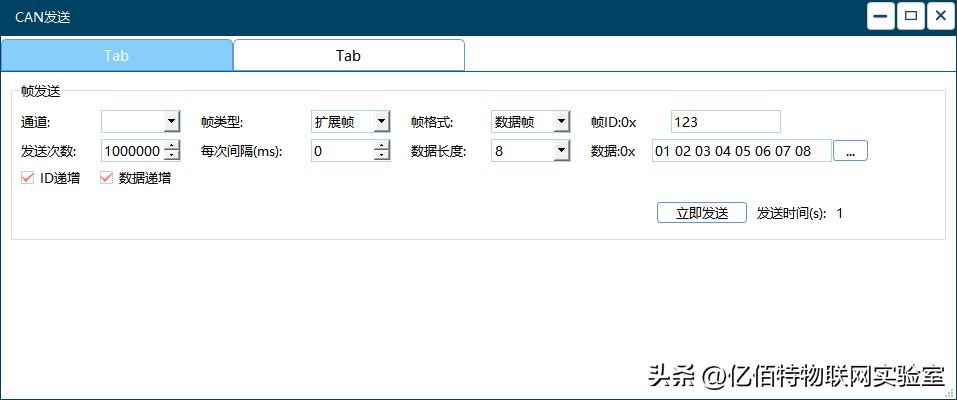Close the CAN发送 window
Screen dimensions: 957x400
point(941,16)
